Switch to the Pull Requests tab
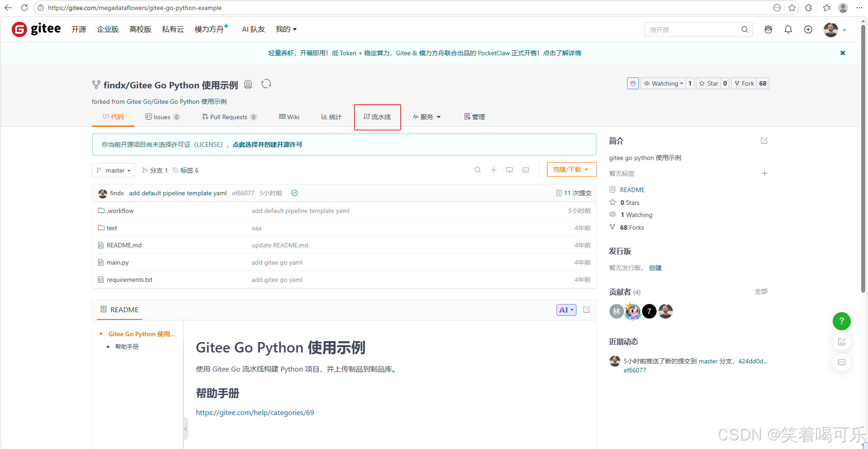 pyautogui.click(x=229, y=117)
